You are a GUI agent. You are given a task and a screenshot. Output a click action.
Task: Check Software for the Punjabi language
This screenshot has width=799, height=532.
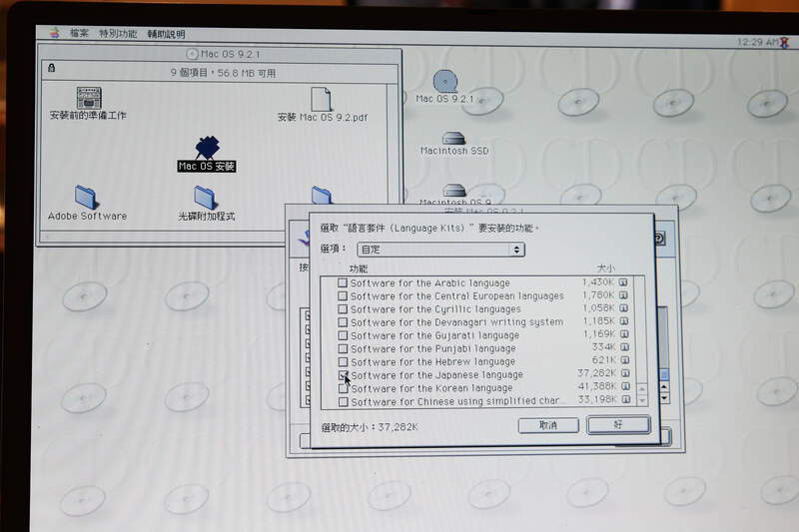[x=343, y=348]
